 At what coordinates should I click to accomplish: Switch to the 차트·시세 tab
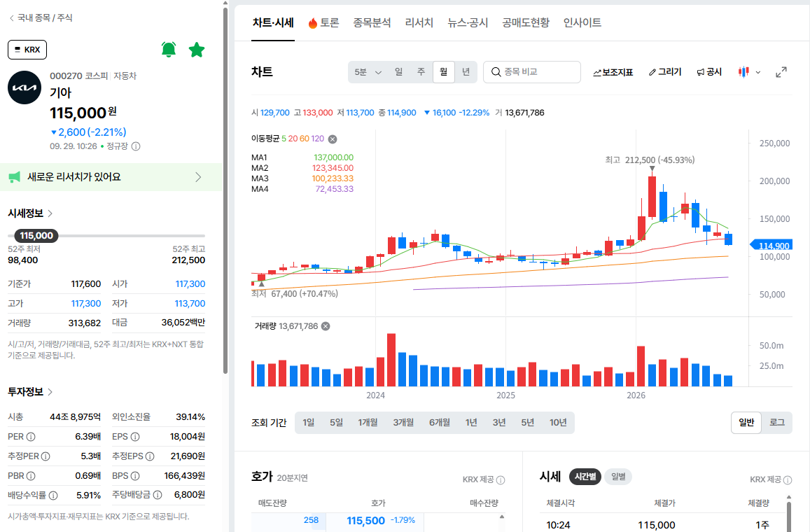pyautogui.click(x=273, y=22)
